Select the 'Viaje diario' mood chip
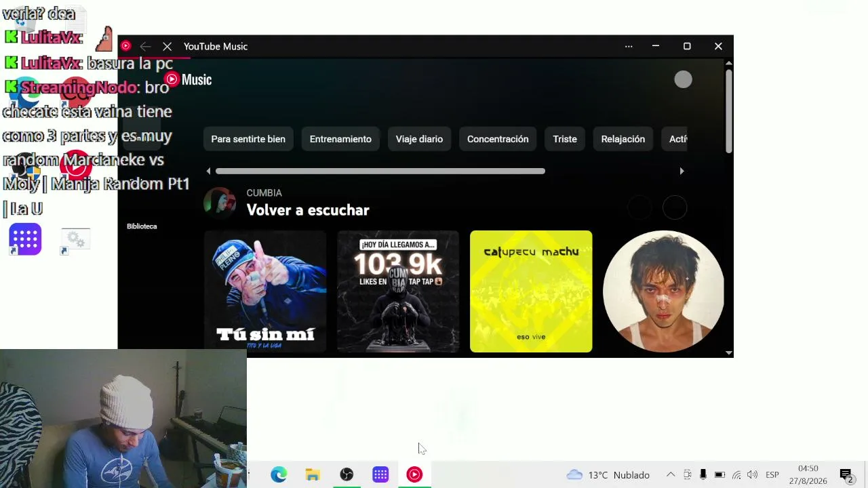868x488 pixels. tap(419, 139)
